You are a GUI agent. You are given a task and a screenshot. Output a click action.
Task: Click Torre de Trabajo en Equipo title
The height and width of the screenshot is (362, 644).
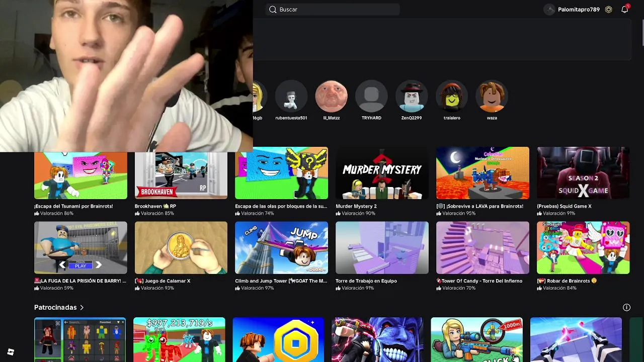366,281
